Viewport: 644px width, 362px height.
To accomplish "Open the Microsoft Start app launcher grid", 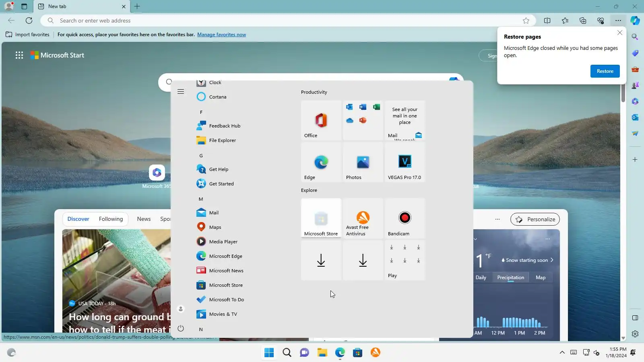I will pyautogui.click(x=19, y=56).
